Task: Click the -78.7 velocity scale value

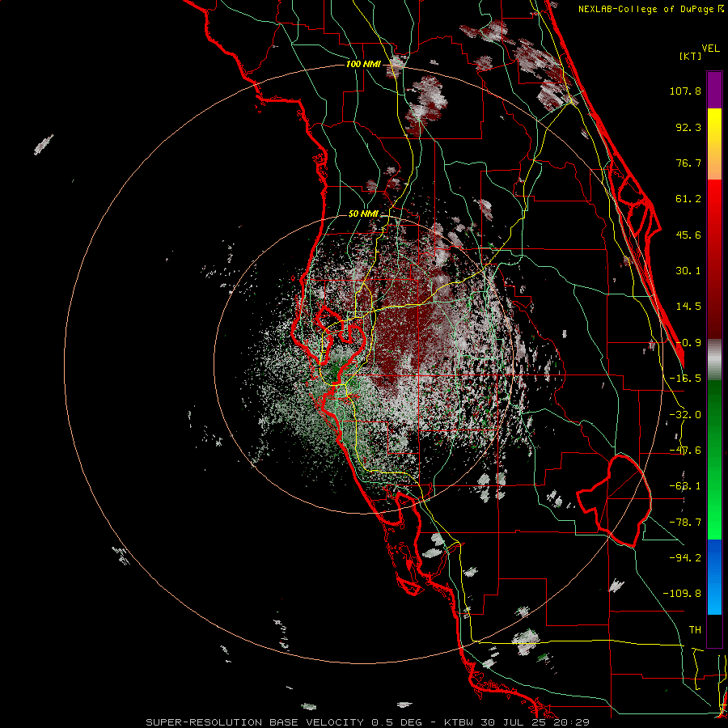Action: [685, 523]
